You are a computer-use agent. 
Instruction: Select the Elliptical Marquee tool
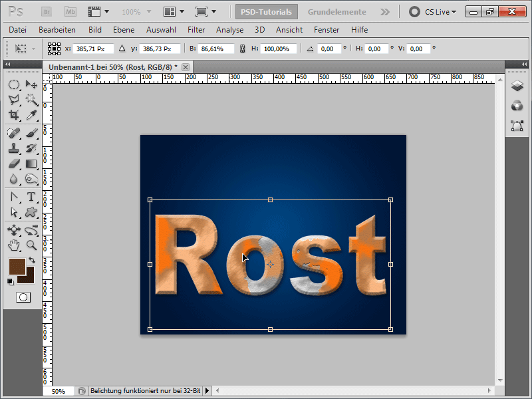coord(13,84)
